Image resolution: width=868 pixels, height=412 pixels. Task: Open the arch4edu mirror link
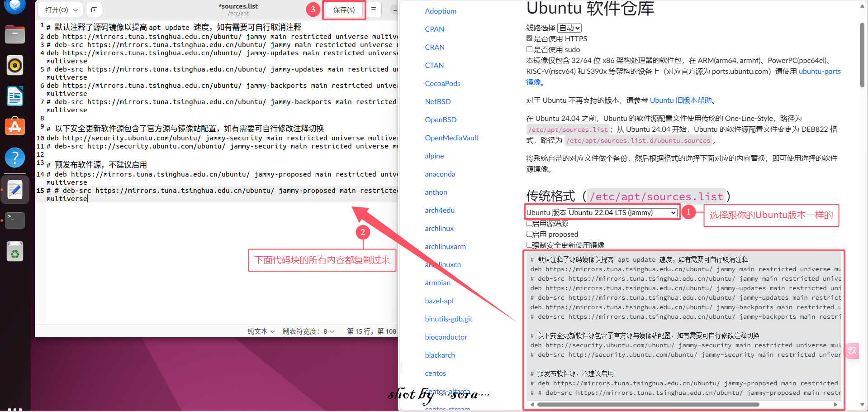(x=440, y=210)
